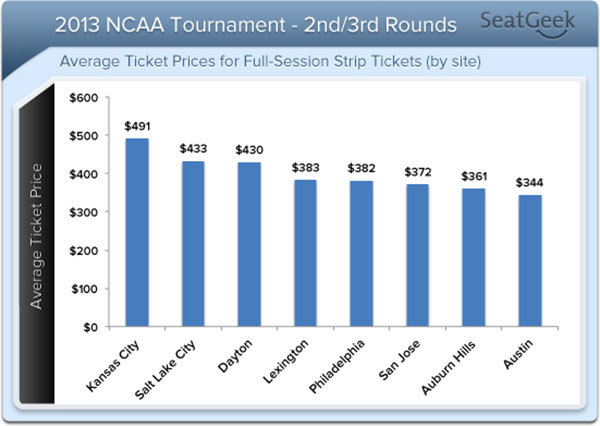Image resolution: width=600 pixels, height=426 pixels.
Task: Click the $0 axis label
Action: [91, 328]
